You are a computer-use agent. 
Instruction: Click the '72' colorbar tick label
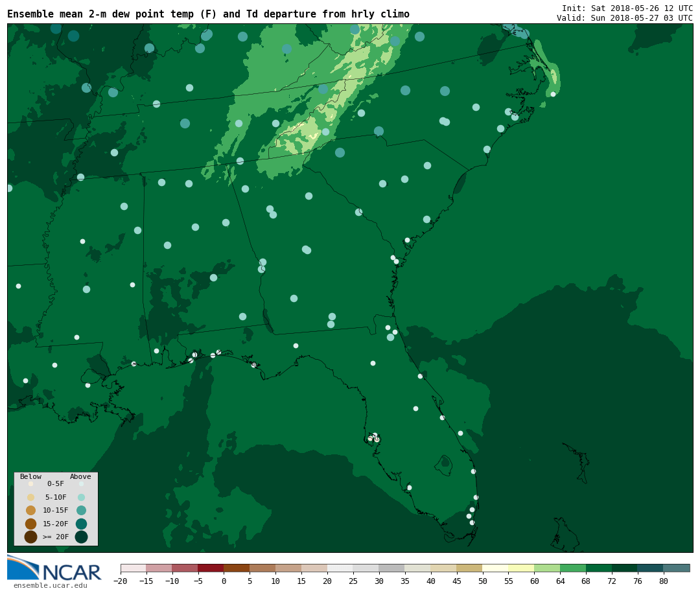pos(612,581)
